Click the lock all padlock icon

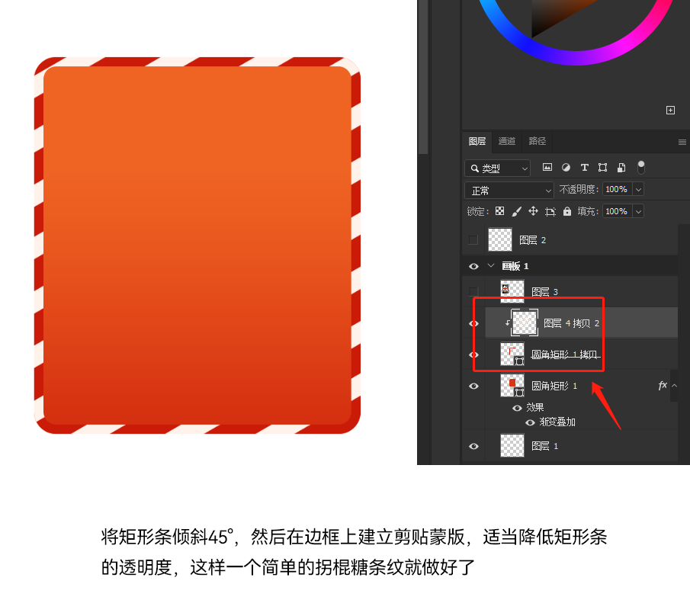567,211
